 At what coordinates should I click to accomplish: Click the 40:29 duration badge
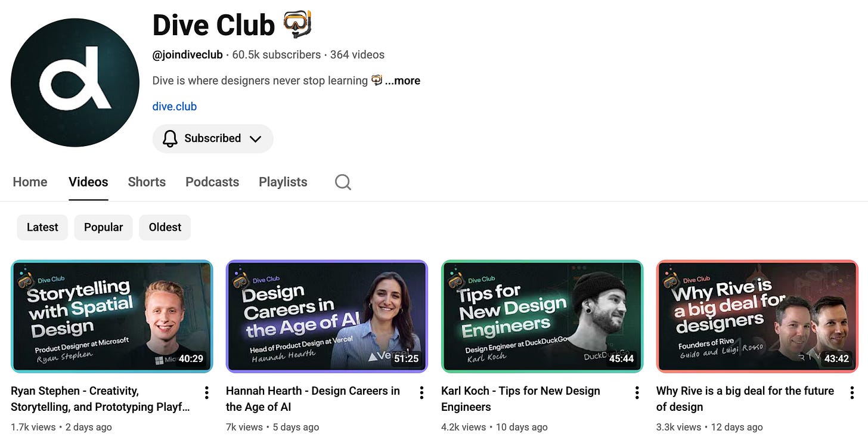(191, 359)
